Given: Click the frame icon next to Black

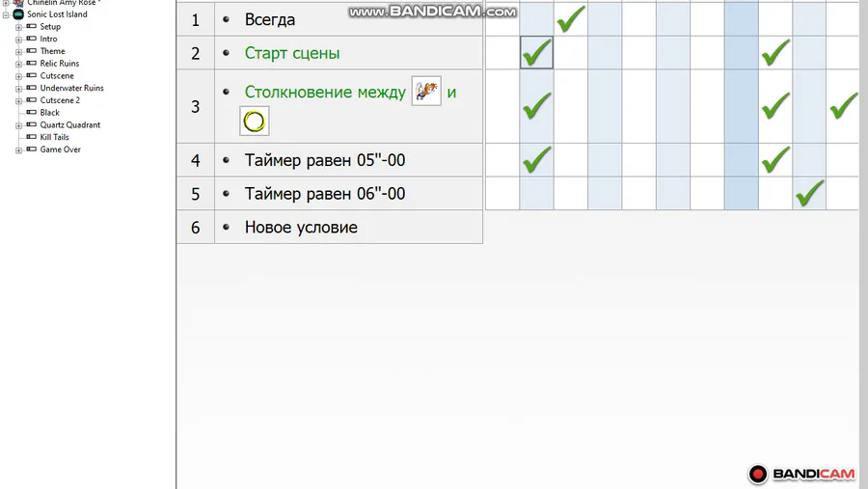Looking at the screenshot, I should (x=32, y=113).
